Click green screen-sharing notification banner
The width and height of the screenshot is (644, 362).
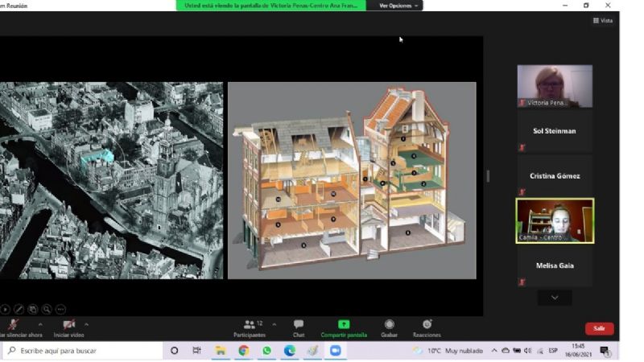pos(271,6)
